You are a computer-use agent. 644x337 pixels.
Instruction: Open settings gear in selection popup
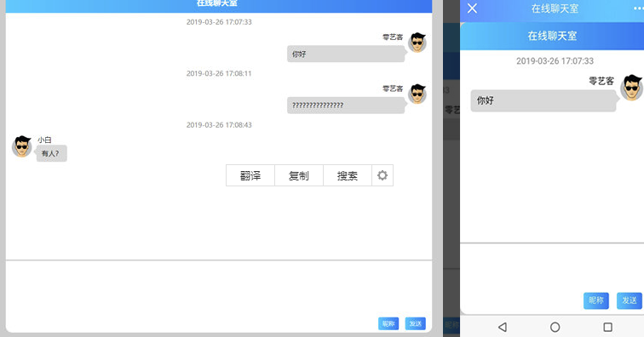[382, 175]
